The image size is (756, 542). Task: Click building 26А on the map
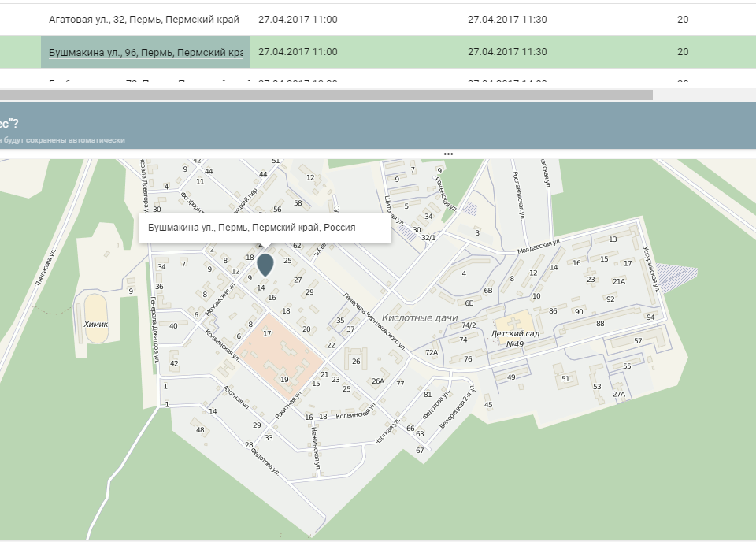point(378,381)
